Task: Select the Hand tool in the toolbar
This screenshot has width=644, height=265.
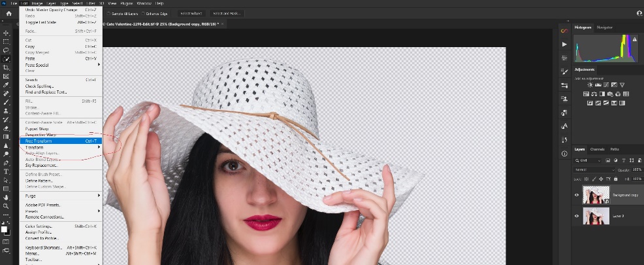Action: (x=7, y=197)
